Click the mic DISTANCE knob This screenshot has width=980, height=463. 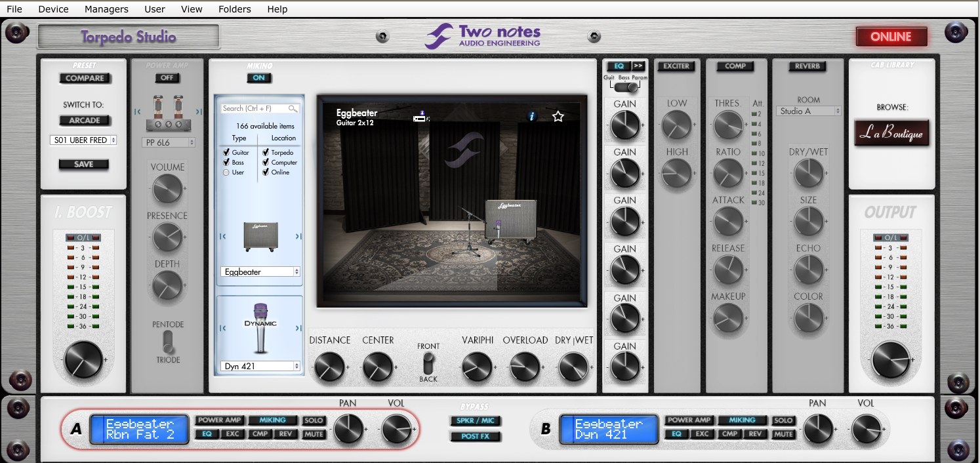pos(329,367)
